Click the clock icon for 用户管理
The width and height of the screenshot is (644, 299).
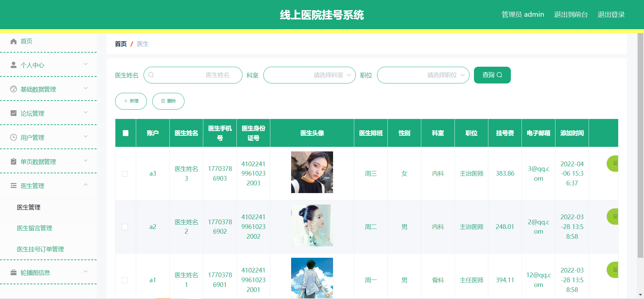[x=13, y=137]
